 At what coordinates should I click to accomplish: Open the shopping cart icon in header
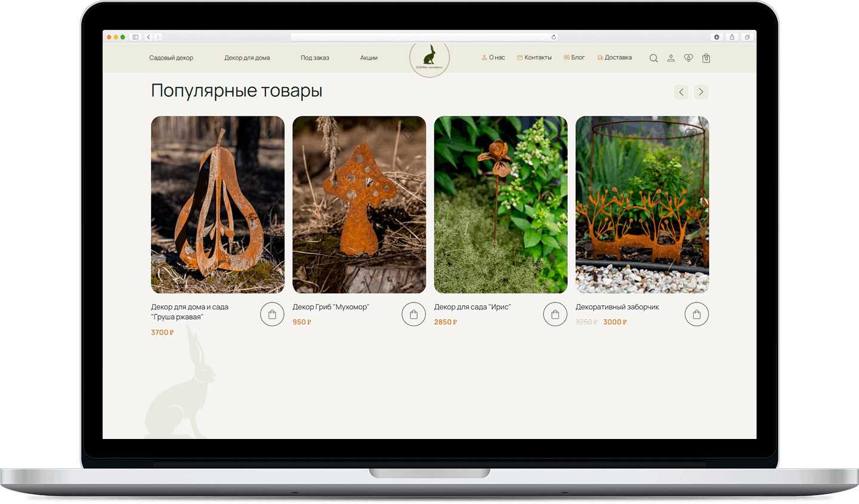pos(706,58)
